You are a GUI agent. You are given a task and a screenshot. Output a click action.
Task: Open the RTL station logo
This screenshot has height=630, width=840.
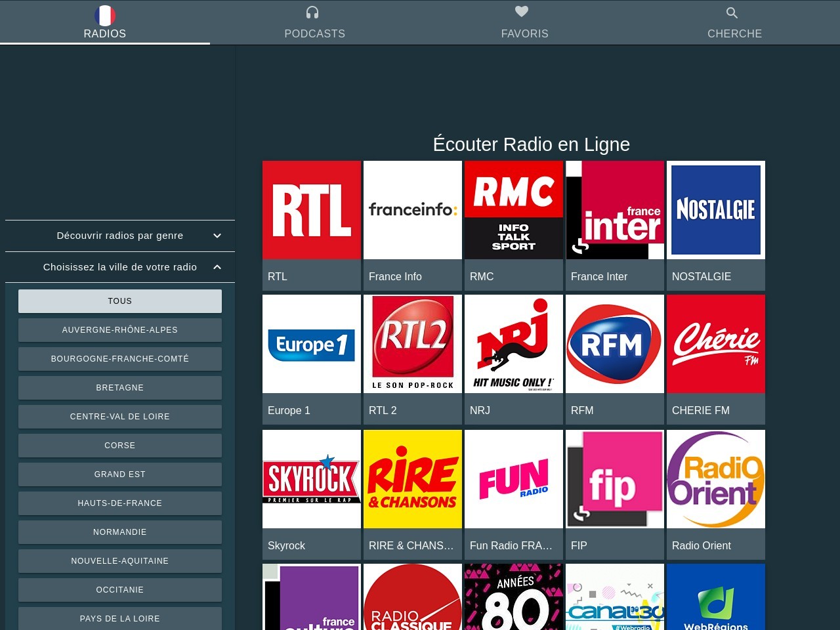312,210
